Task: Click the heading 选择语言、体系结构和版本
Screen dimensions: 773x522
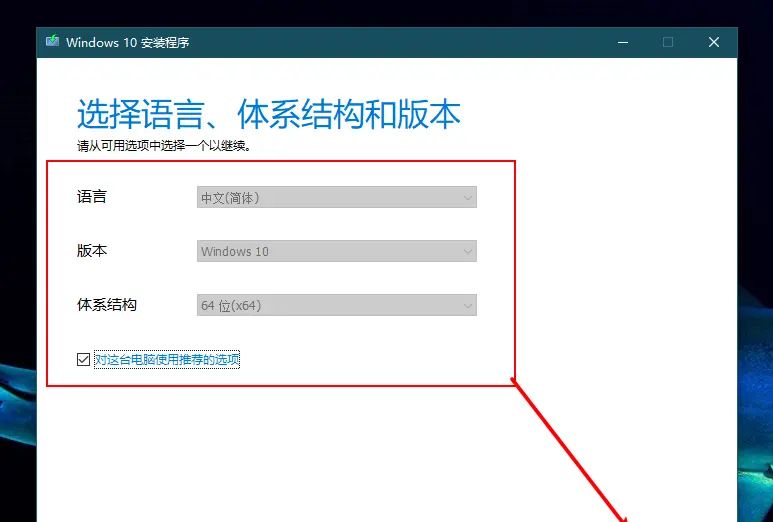Action: click(269, 114)
